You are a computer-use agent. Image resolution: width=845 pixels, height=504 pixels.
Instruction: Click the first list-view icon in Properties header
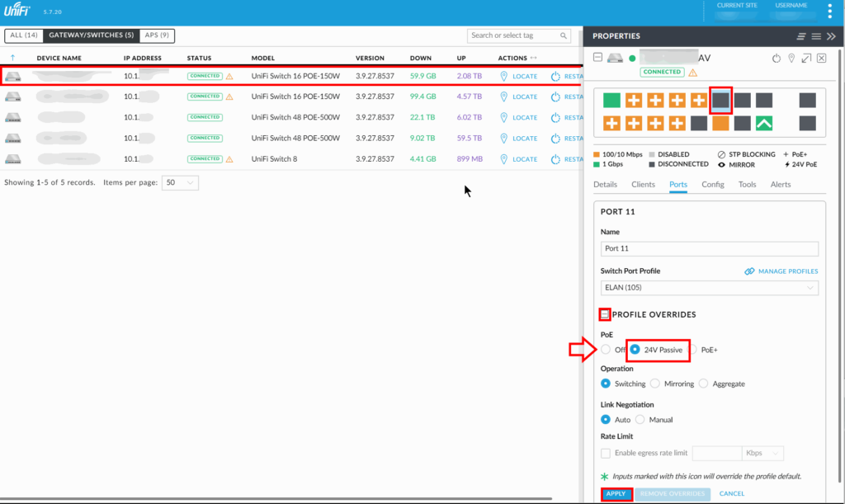pos(800,36)
